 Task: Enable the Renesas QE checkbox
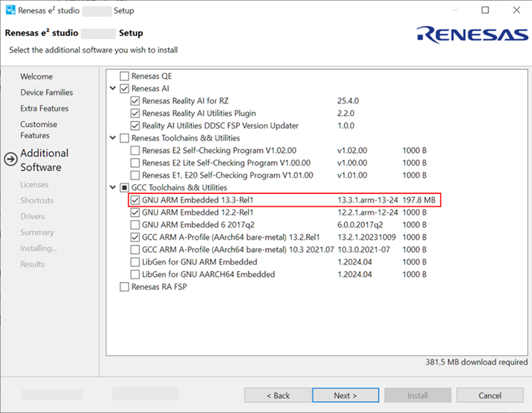point(125,76)
